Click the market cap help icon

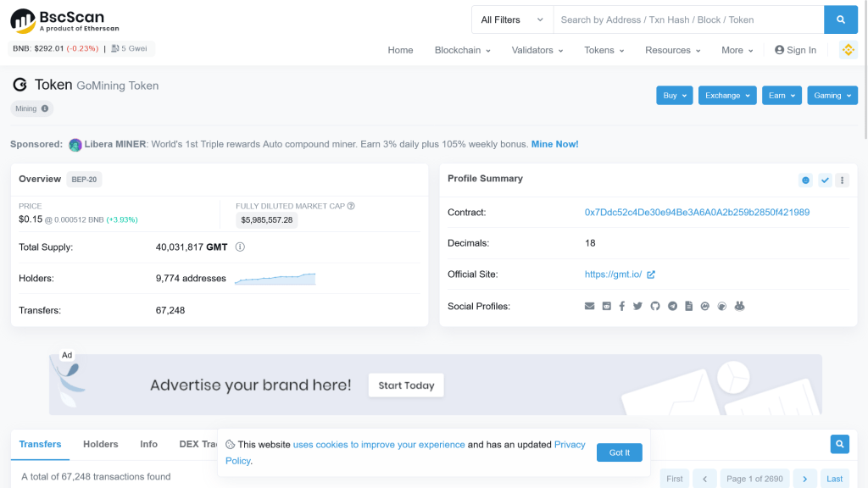[x=351, y=206]
